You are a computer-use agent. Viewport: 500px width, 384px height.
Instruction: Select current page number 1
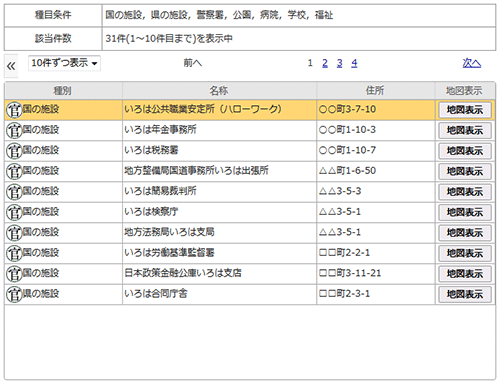pyautogui.click(x=310, y=63)
